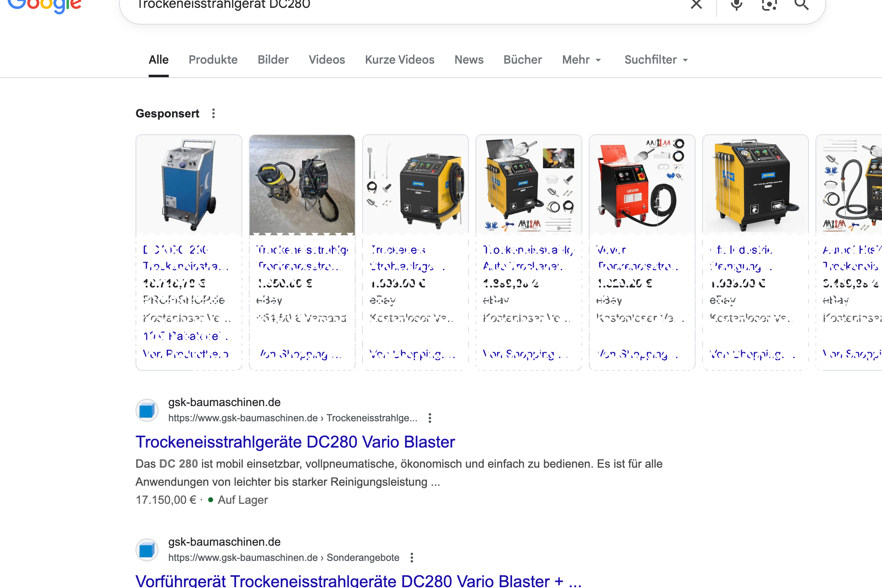Click the red Vevor blaster product image

[x=642, y=185]
